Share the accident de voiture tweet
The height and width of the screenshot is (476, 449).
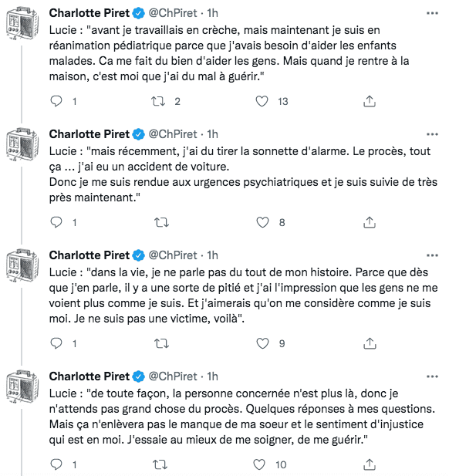tap(370, 222)
